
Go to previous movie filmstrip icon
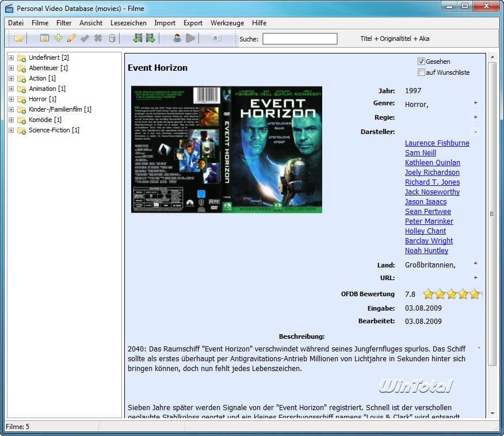pos(138,38)
